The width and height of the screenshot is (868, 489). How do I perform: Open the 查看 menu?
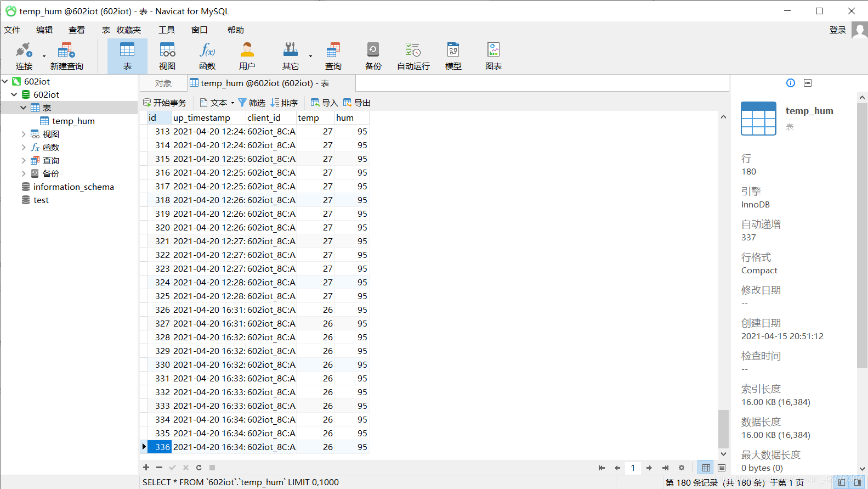coord(77,30)
